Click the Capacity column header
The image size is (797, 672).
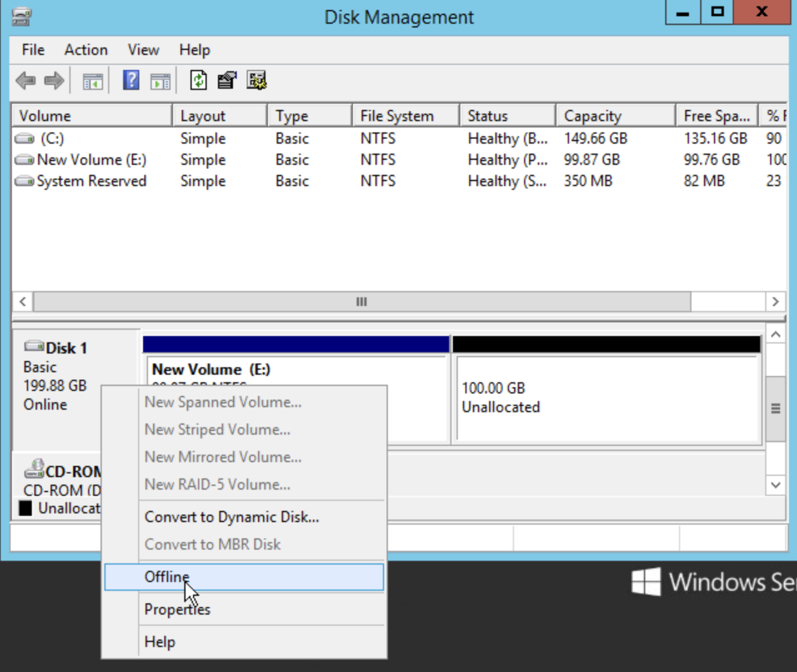[x=593, y=116]
